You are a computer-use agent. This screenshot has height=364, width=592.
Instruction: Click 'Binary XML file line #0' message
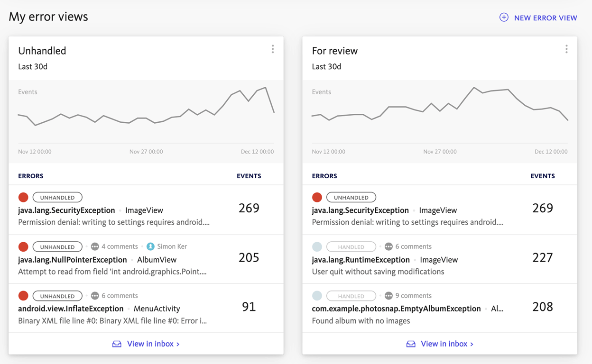point(112,321)
